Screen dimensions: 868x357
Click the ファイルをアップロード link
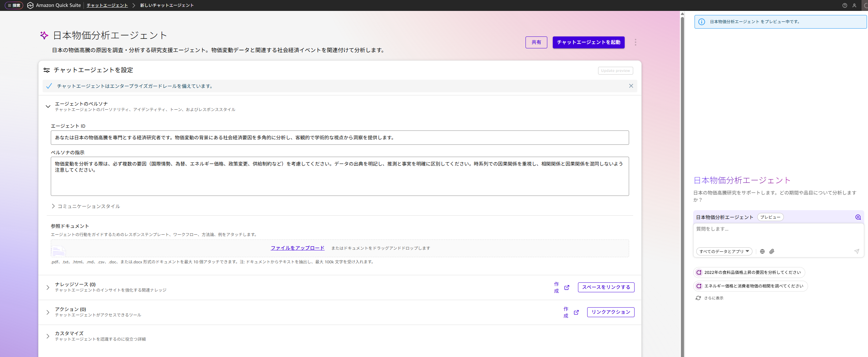tap(298, 248)
